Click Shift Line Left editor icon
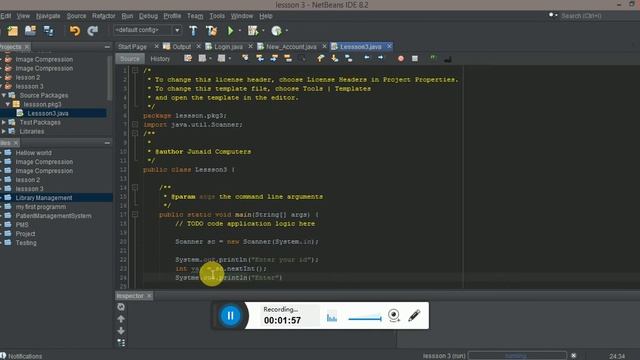 point(367,58)
